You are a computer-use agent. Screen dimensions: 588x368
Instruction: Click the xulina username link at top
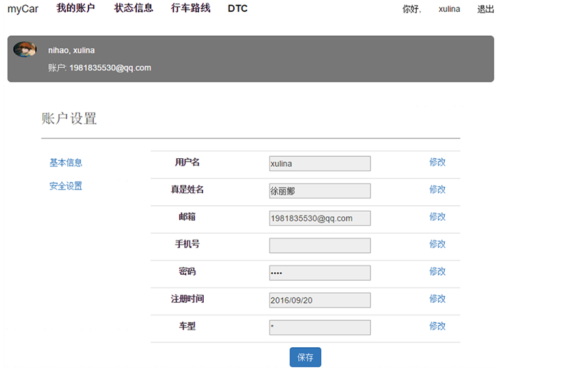click(449, 9)
